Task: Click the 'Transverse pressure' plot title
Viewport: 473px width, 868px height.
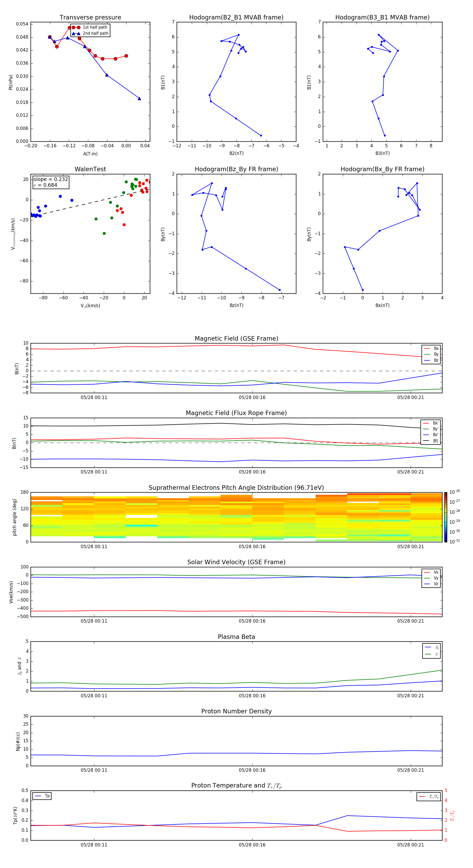Action: pos(90,18)
